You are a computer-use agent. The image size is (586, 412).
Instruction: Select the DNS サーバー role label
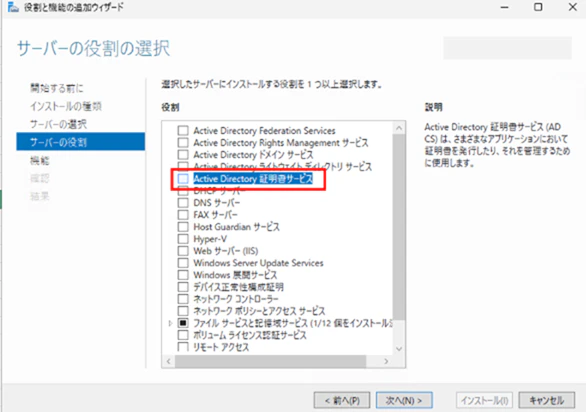217,203
